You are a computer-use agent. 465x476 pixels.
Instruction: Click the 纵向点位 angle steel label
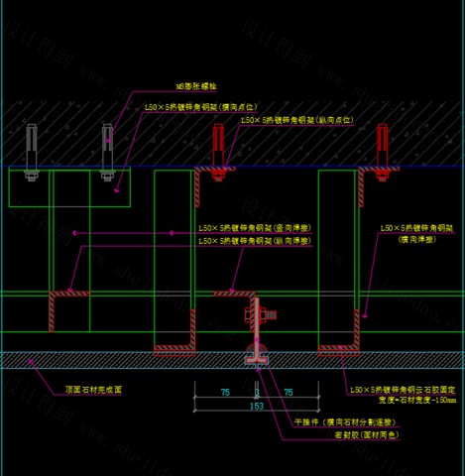click(x=297, y=120)
